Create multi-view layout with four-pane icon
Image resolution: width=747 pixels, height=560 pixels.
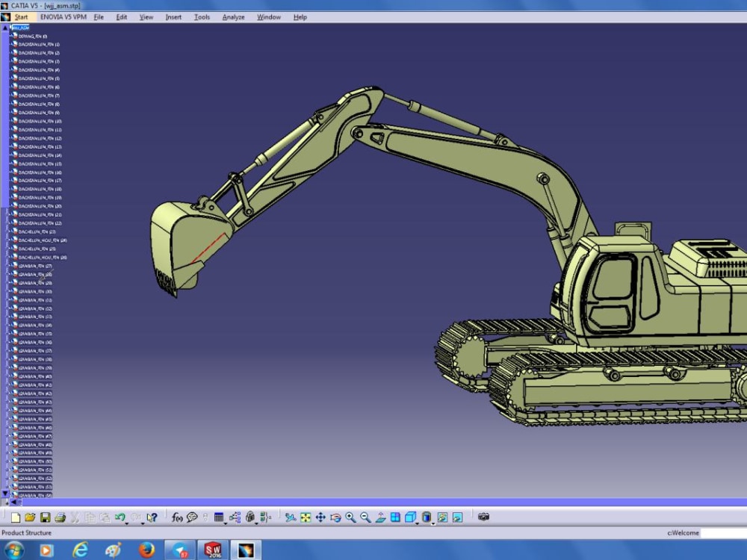[395, 517]
